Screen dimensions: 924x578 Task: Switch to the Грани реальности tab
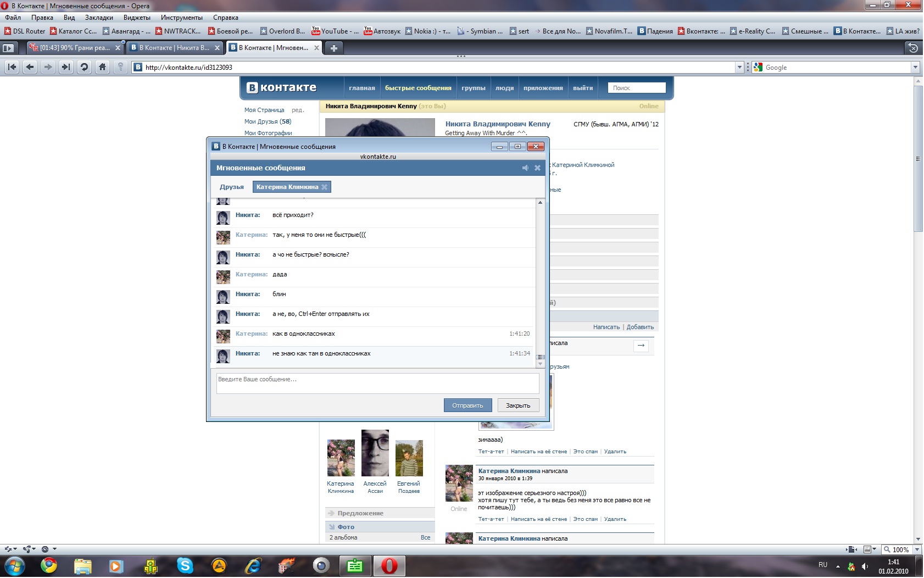coord(75,48)
